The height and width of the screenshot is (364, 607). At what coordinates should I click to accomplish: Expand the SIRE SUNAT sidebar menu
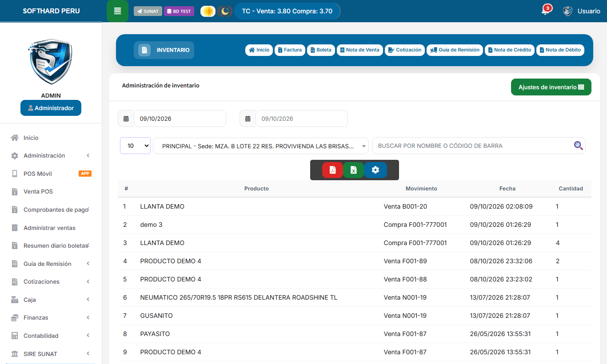51,354
